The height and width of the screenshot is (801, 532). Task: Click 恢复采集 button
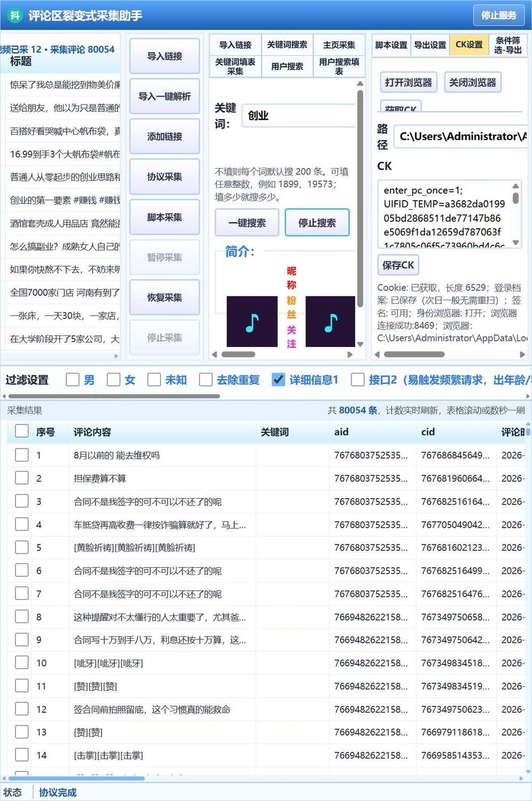(x=164, y=298)
